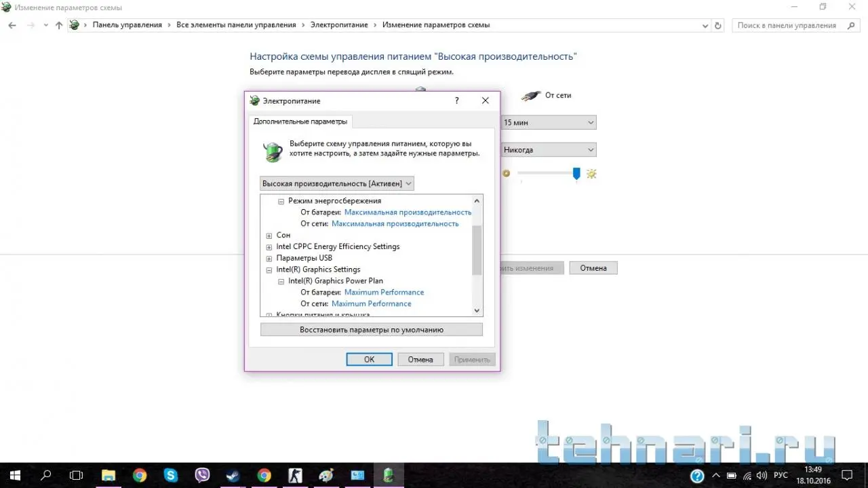Expand the Параметры USB tree node
Screen dimensions: 868x488
tap(269, 259)
